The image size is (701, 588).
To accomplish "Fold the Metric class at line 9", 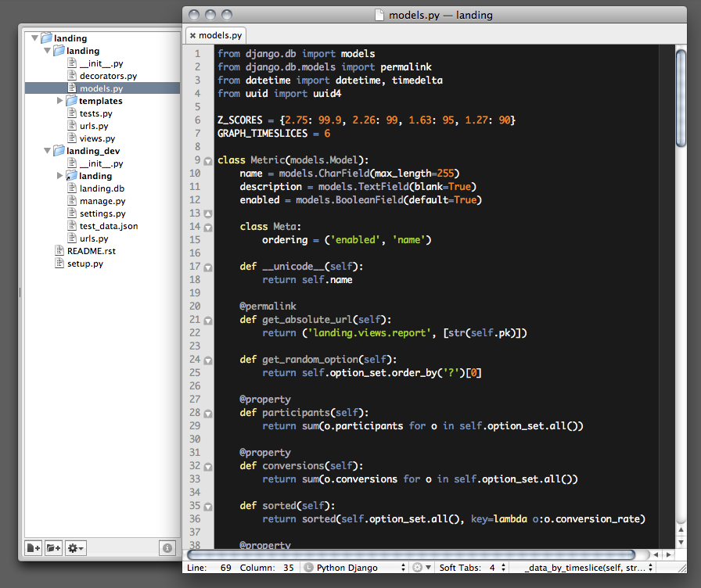I will [x=208, y=161].
